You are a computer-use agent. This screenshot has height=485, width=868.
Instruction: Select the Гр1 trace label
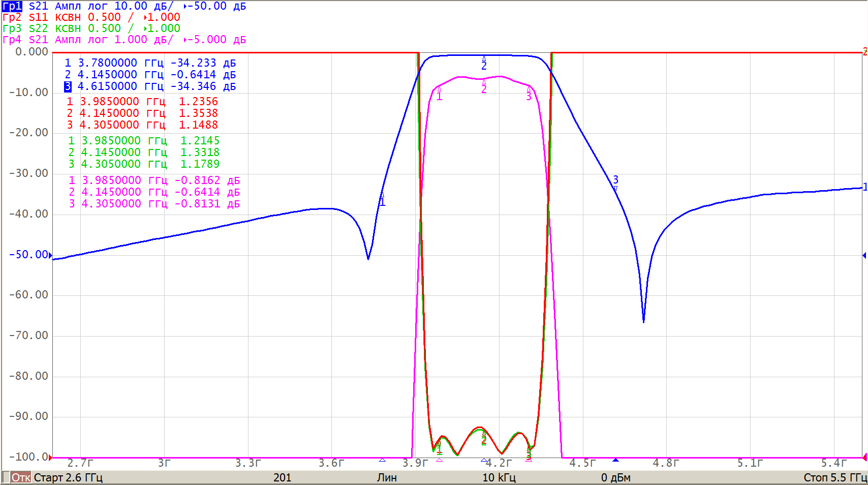[x=12, y=6]
